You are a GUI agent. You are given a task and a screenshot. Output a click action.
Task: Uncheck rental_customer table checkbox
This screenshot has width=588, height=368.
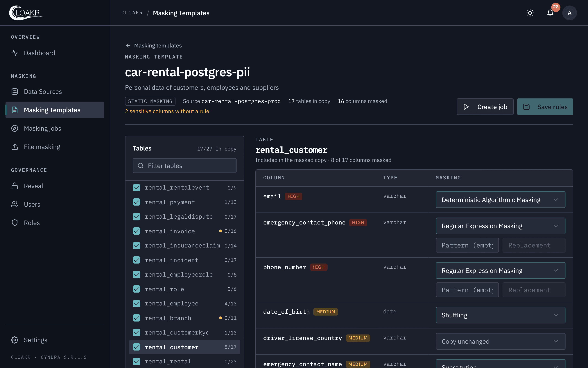[137, 347]
